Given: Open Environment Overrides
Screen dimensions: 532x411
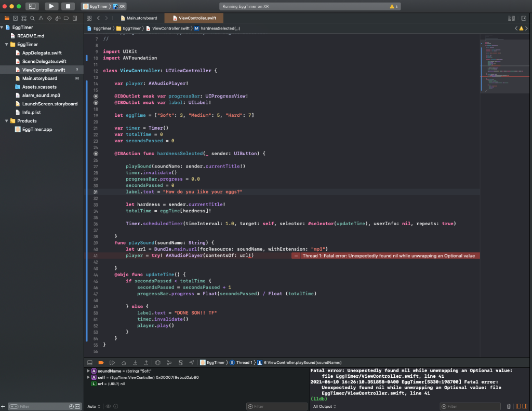Looking at the screenshot, I should 180,363.
